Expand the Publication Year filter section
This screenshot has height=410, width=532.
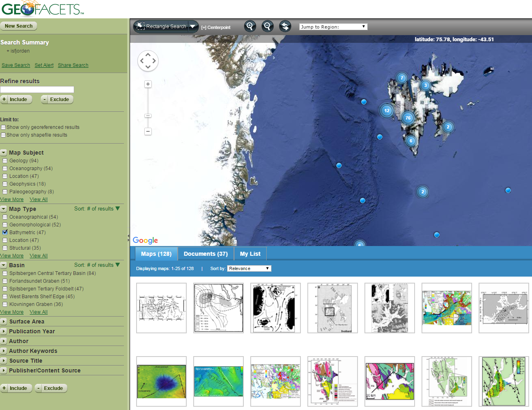click(x=32, y=331)
